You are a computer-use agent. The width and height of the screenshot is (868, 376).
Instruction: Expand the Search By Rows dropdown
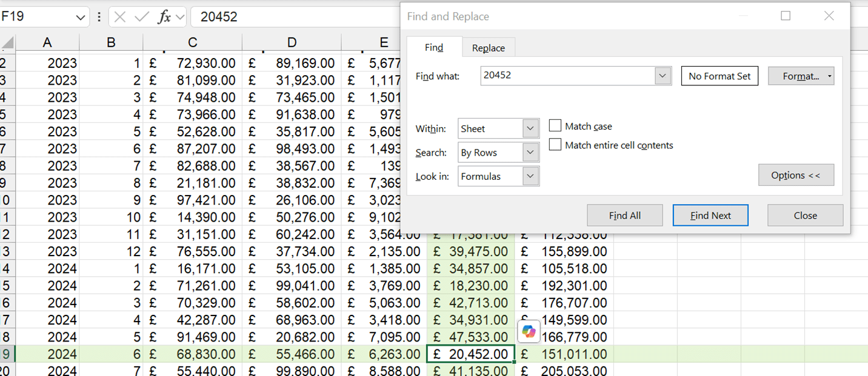coord(530,153)
